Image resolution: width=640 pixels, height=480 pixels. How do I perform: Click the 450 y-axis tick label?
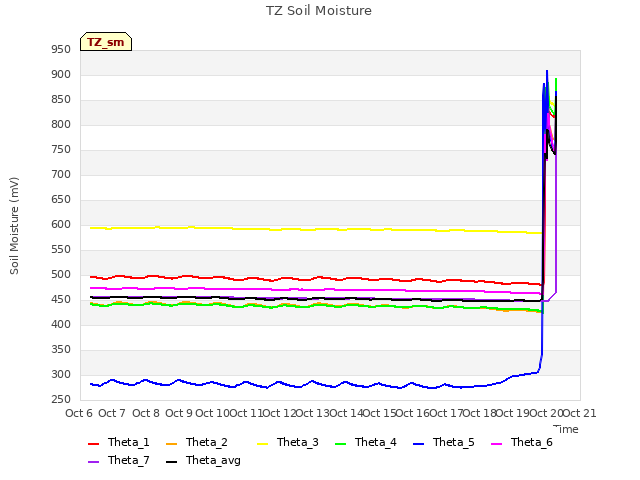pyautogui.click(x=61, y=300)
